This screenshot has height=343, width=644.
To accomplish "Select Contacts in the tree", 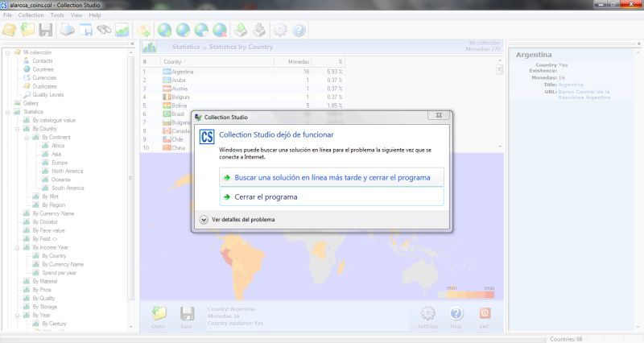I will coord(43,61).
